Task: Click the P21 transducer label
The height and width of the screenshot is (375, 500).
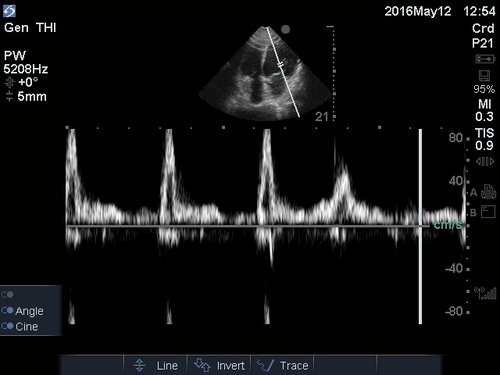Action: point(482,43)
